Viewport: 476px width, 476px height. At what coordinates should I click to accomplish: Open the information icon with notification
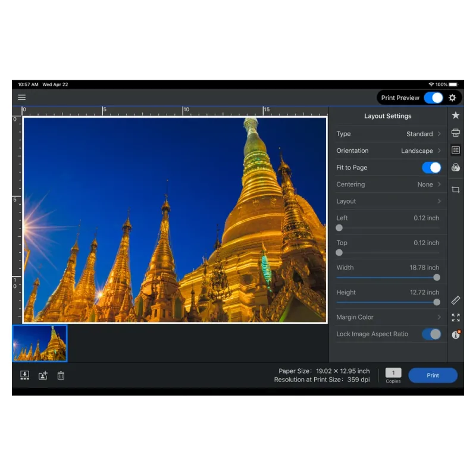pos(456,335)
